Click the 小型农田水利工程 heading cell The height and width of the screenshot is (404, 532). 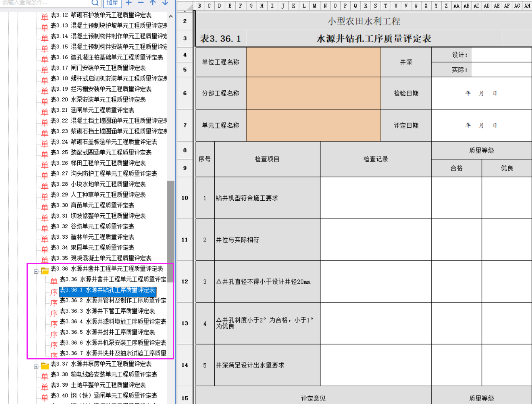pos(364,21)
